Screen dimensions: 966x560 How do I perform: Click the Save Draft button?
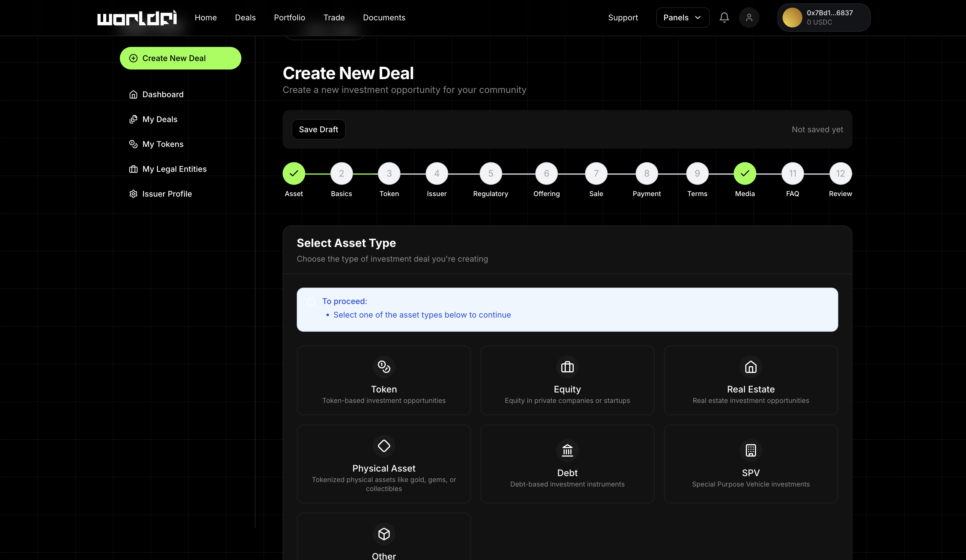click(318, 130)
